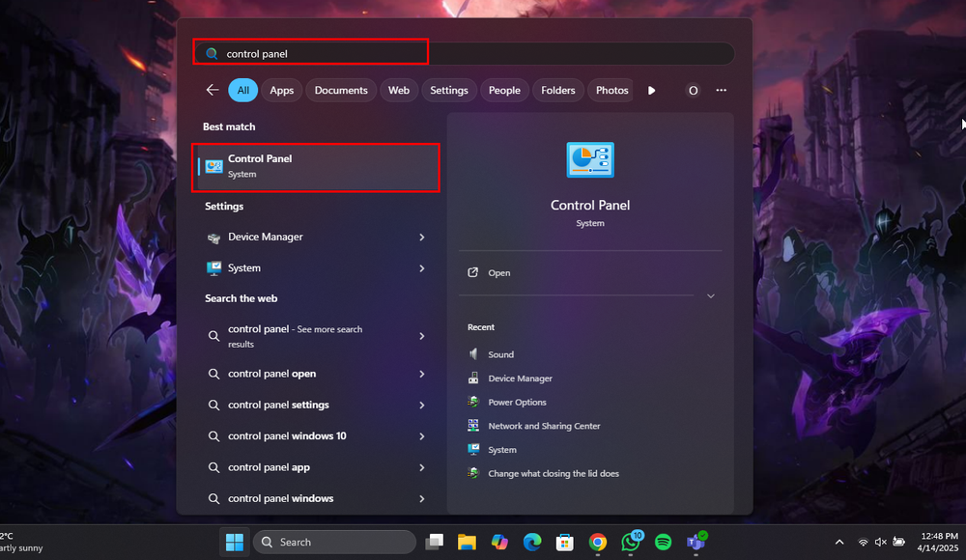Click the large Control Panel icon in preview pane
This screenshot has width=966, height=560.
pos(590,160)
